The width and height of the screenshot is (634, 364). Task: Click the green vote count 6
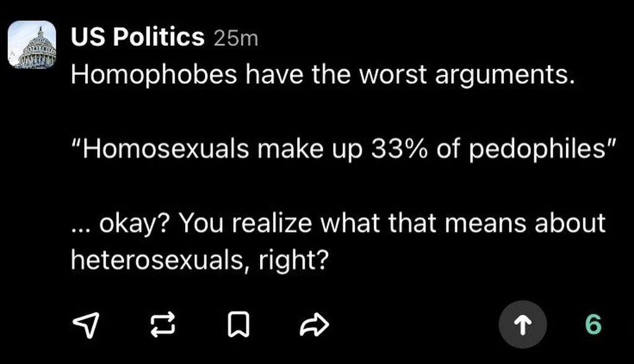(593, 324)
